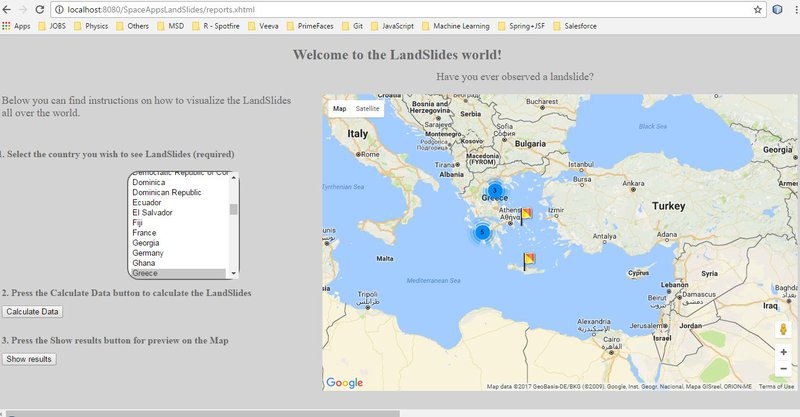Open the Chrome Apps shortcut
The image size is (800, 417).
point(16,25)
